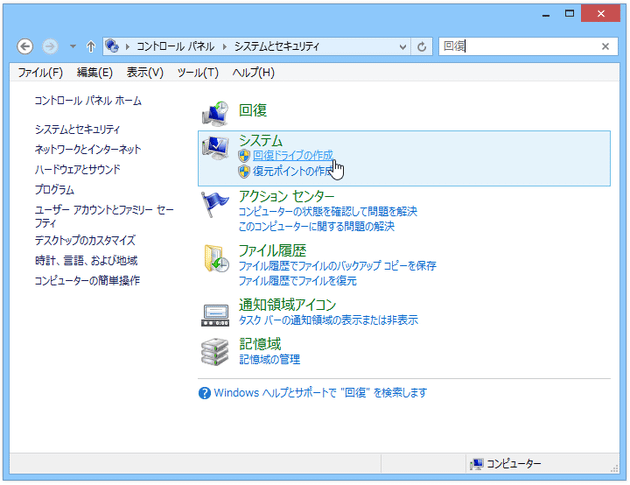Viewport: 630px width, 485px height.
Task: Open ファイル履歴 heading
Action: (272, 251)
